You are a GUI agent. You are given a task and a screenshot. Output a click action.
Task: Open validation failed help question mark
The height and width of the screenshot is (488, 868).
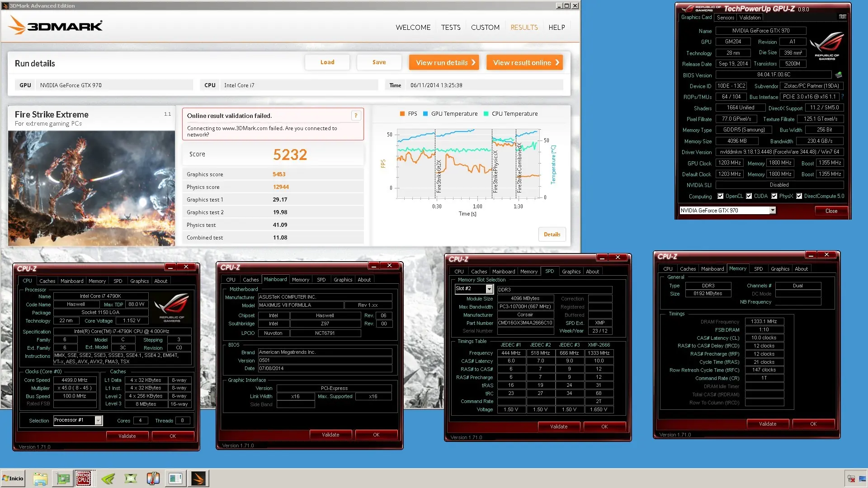point(356,116)
